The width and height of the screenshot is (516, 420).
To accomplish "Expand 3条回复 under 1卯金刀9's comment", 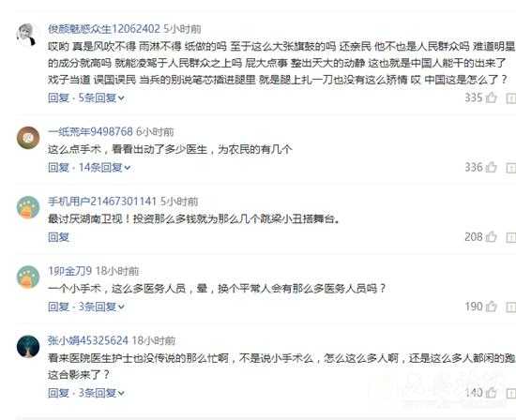I will pyautogui.click(x=101, y=307).
